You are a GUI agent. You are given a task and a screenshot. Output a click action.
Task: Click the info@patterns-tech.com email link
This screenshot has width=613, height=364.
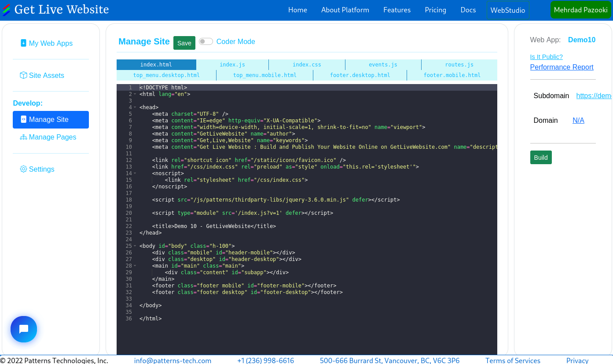[x=173, y=360]
